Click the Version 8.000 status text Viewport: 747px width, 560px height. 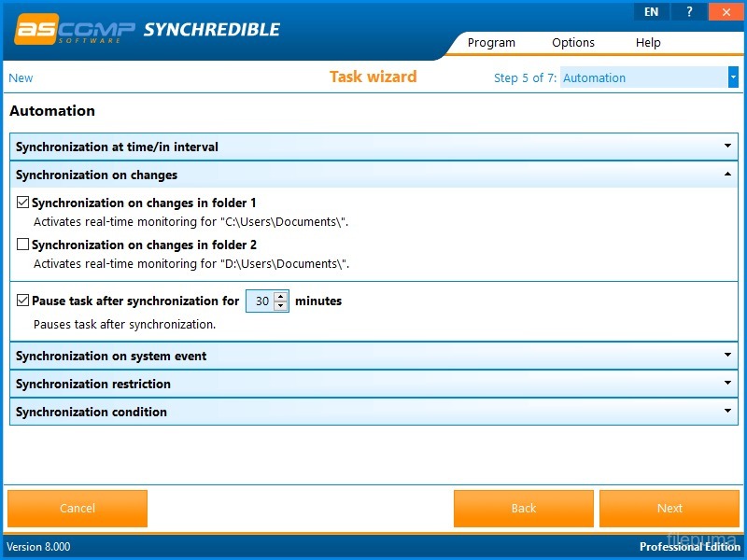click(x=38, y=547)
